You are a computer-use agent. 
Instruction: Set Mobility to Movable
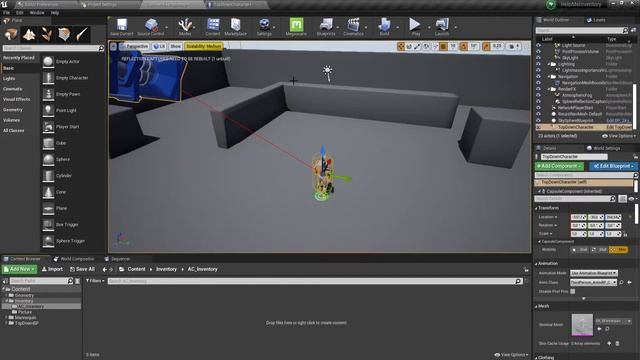619,249
